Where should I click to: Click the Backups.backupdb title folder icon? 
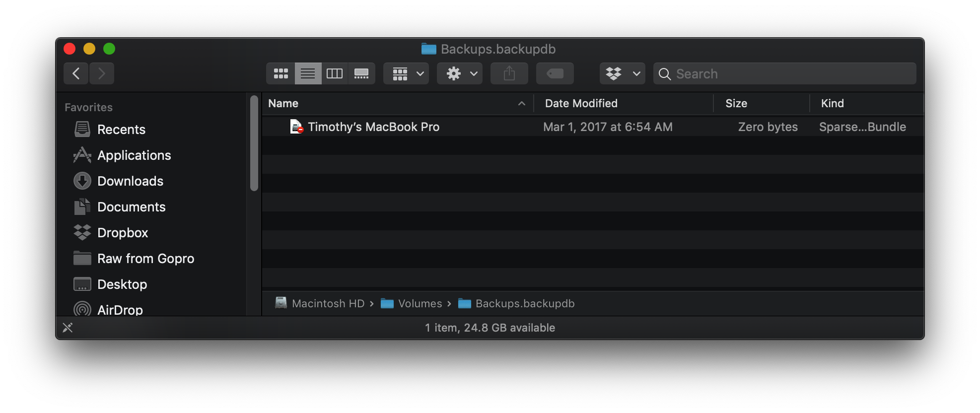(x=429, y=49)
